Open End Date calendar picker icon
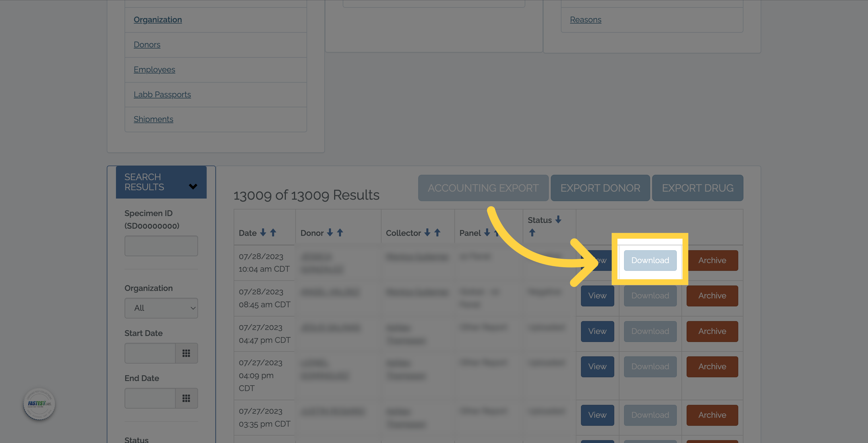Screen dimensions: 868x443 pos(186,398)
